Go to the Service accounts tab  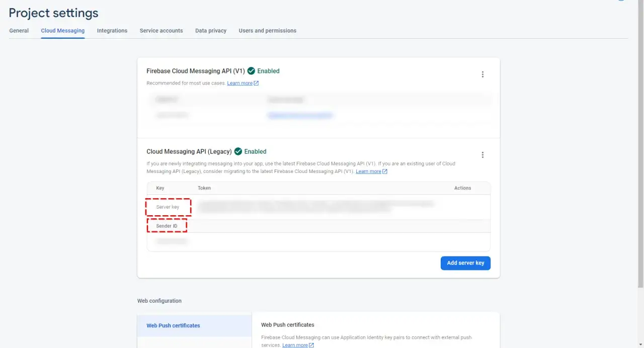point(161,31)
